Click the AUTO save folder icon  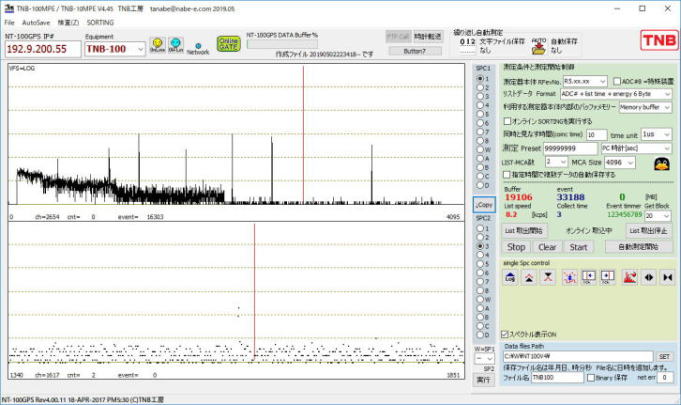pos(539,46)
